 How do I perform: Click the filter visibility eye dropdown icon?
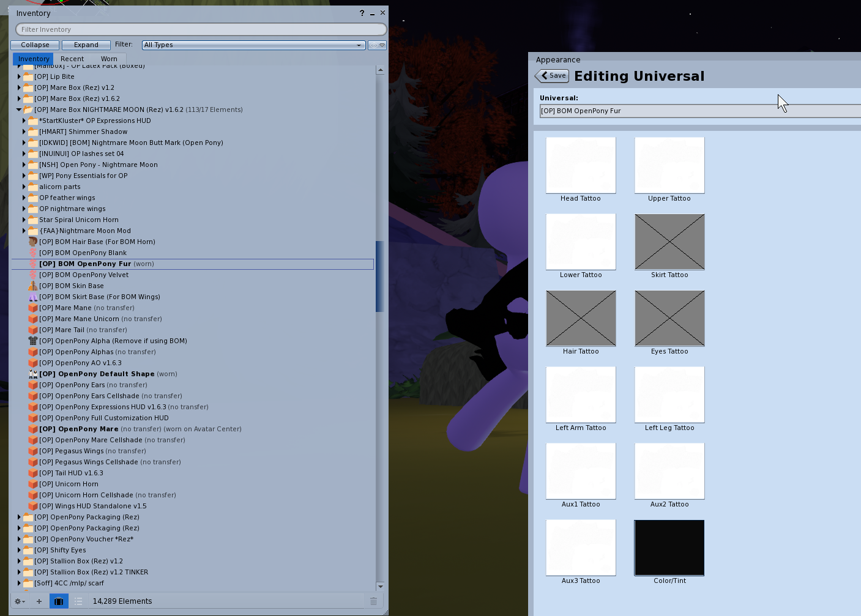click(x=377, y=45)
